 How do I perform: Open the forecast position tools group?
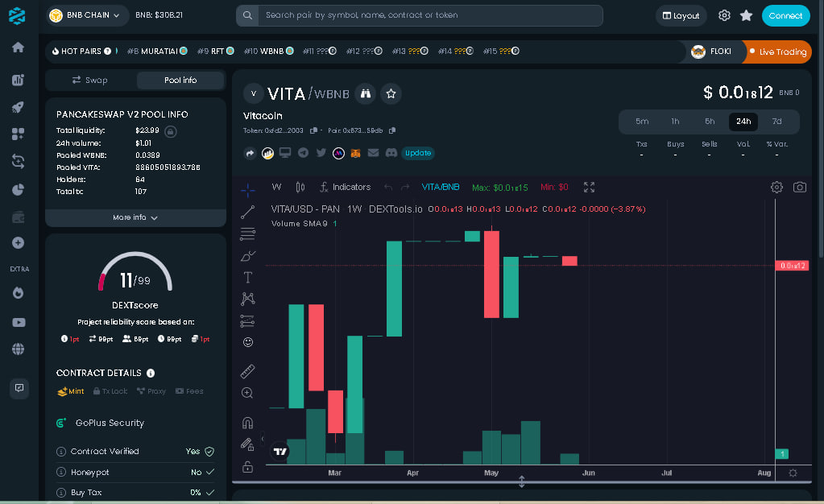(247, 321)
